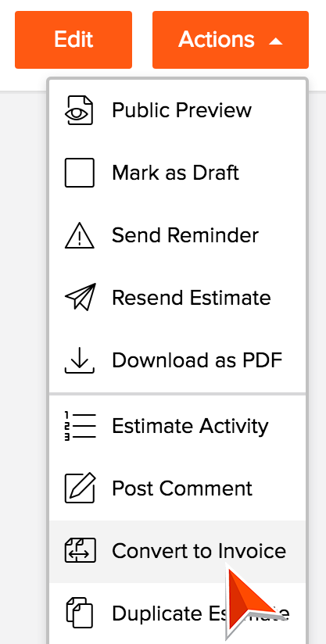Click the Mark as Draft square icon
This screenshot has width=326, height=644.
[x=80, y=173]
